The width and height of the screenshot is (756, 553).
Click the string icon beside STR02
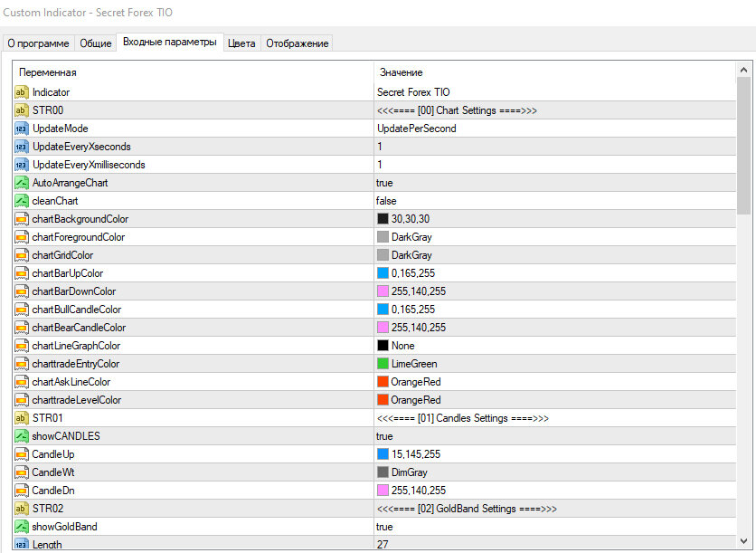pyautogui.click(x=21, y=509)
